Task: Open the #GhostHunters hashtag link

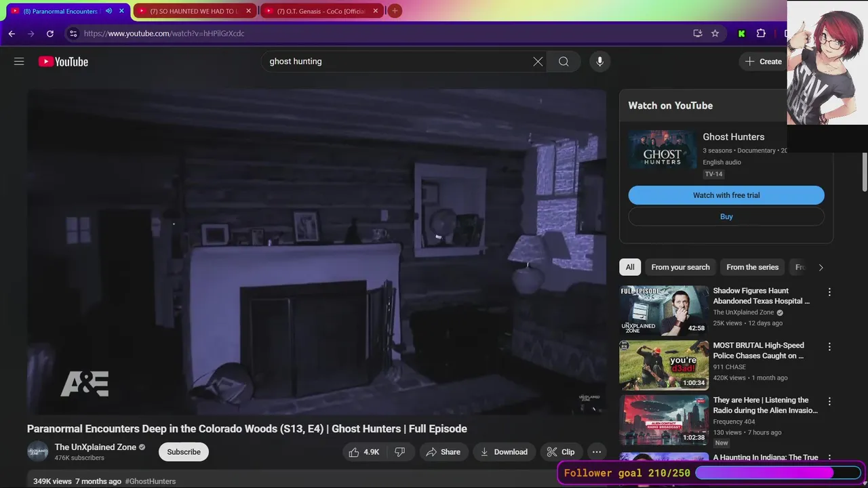Action: [150, 481]
